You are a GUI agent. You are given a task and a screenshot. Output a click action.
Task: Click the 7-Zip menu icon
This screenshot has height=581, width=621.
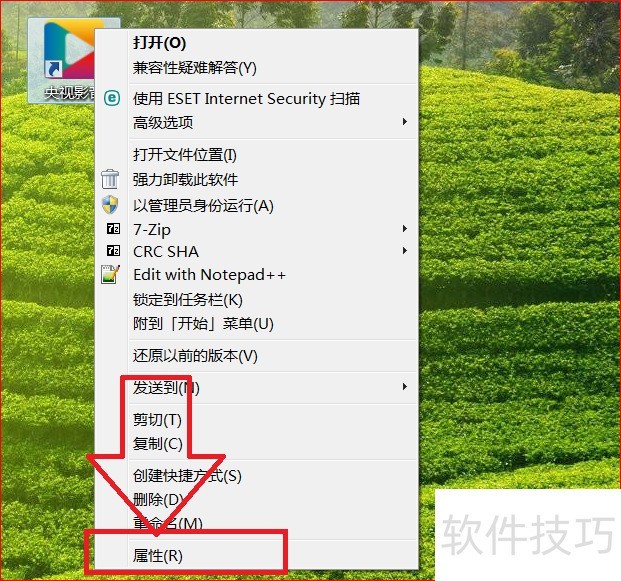click(113, 229)
